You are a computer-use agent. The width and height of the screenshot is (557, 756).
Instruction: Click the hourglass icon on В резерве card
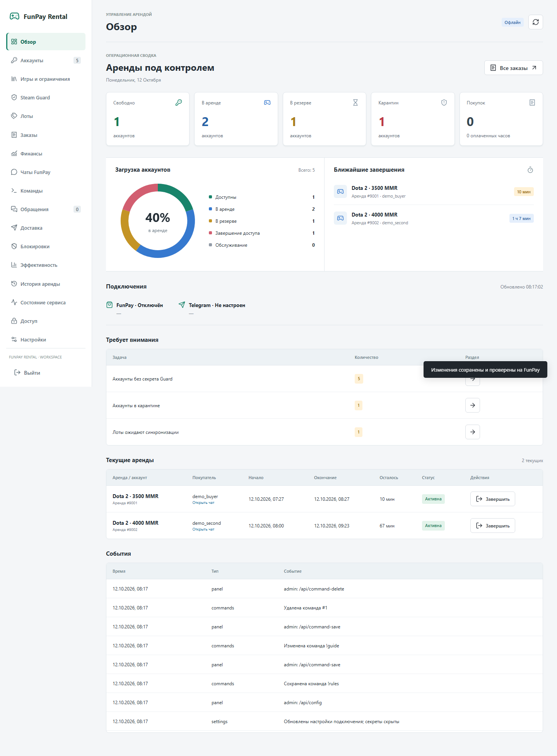point(355,102)
